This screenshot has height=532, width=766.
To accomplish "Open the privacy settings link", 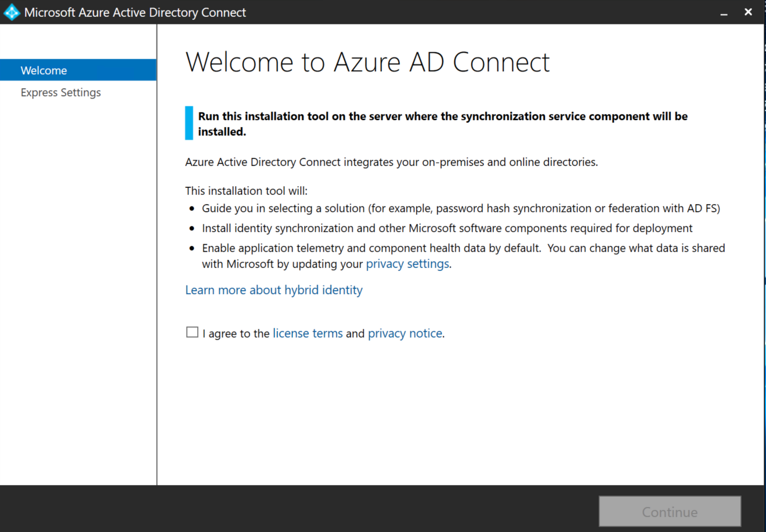I will coord(407,264).
